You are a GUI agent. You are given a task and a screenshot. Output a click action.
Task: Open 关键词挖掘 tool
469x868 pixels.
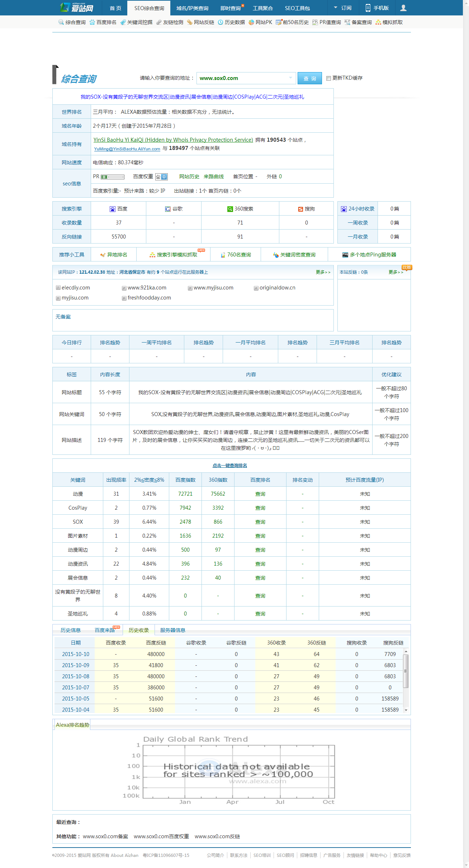[136, 22]
